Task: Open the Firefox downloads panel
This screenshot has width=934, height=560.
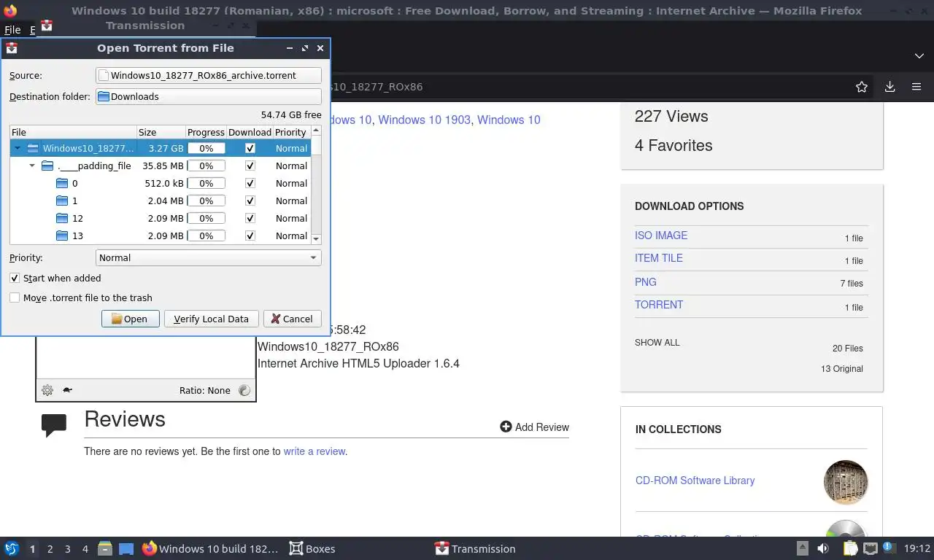Action: (x=889, y=87)
